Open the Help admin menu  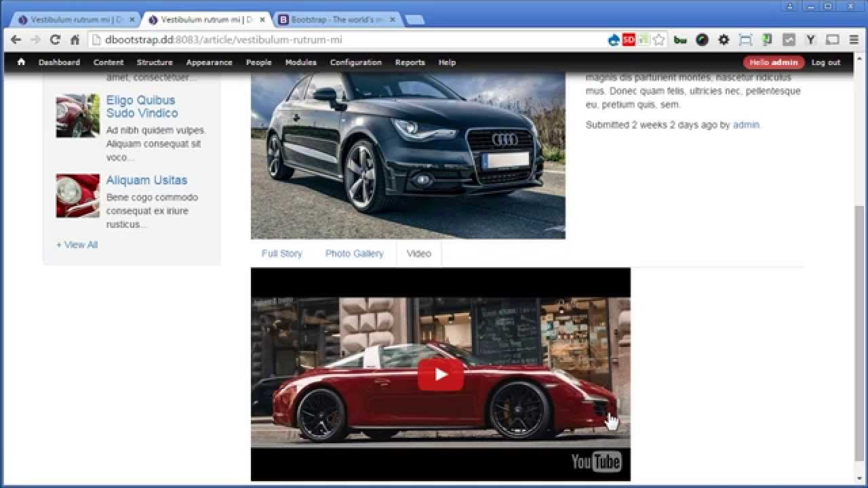(447, 62)
